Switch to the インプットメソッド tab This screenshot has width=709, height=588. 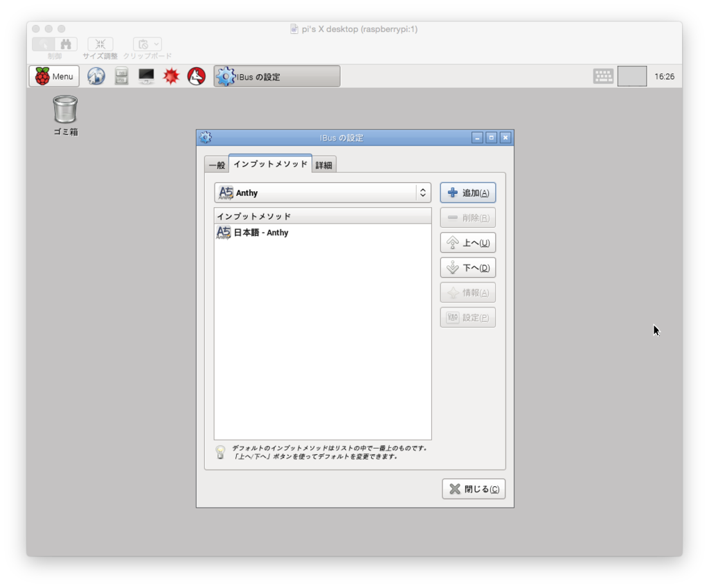click(271, 163)
